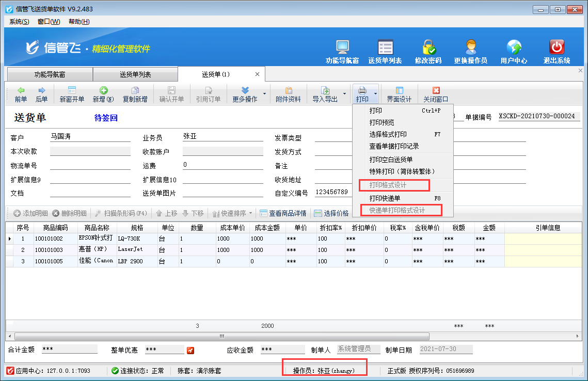Choose 快递单打印格式设计 menu entry
The height and width of the screenshot is (381, 588).
pos(403,210)
